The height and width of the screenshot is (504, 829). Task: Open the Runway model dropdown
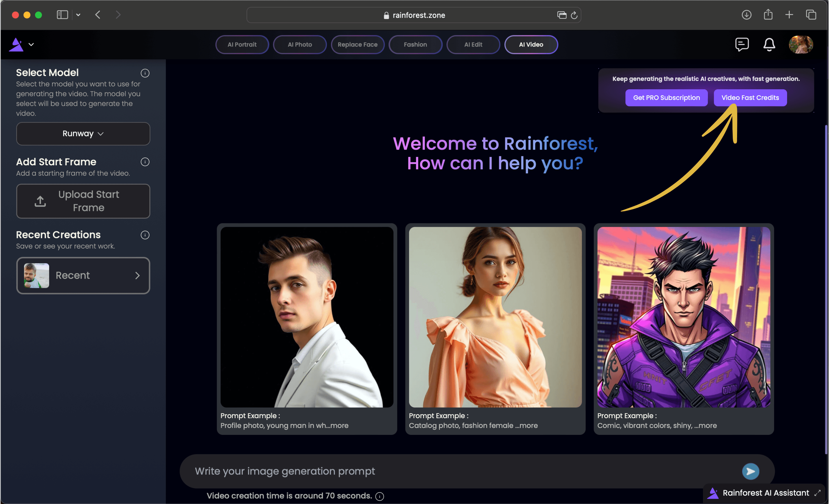pyautogui.click(x=83, y=134)
